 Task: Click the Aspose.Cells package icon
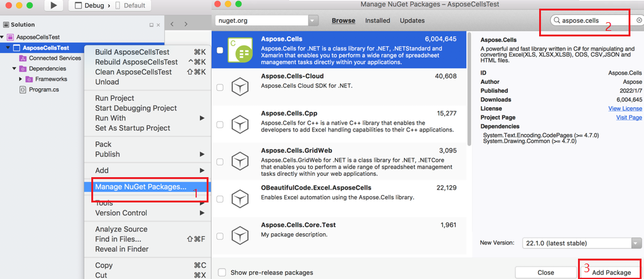point(242,50)
